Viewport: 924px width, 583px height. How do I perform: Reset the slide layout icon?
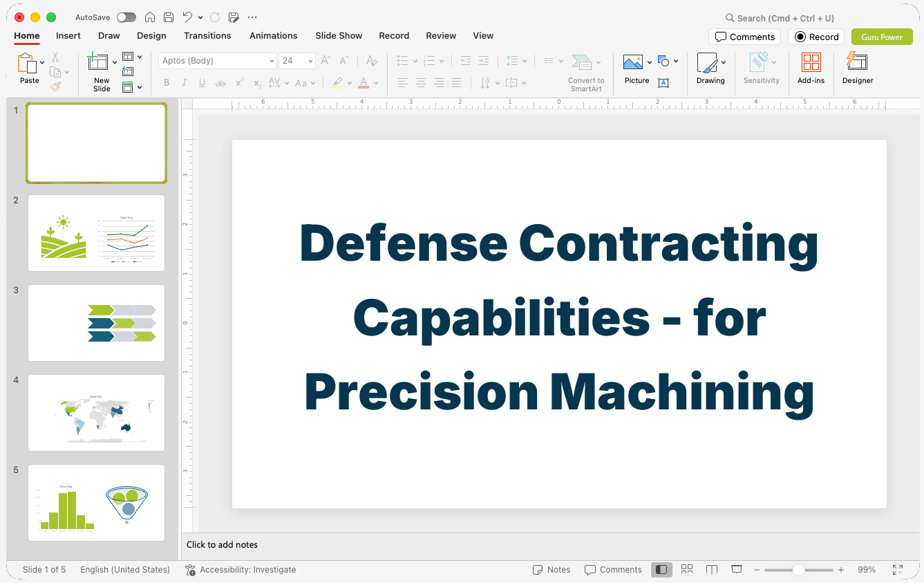[128, 71]
